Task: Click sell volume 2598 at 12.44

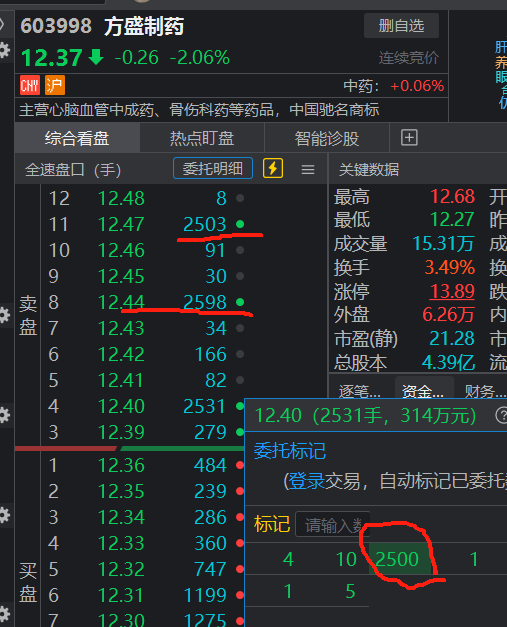Action: [x=205, y=302]
